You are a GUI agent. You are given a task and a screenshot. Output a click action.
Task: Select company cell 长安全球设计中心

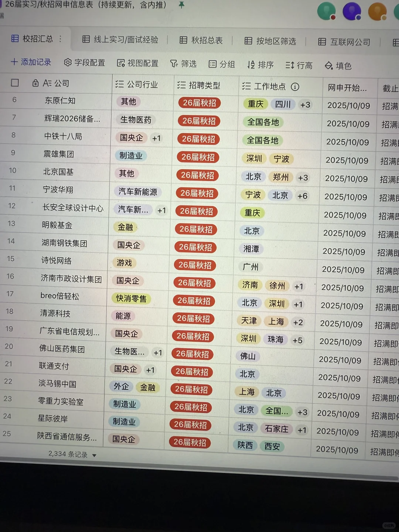73,208
